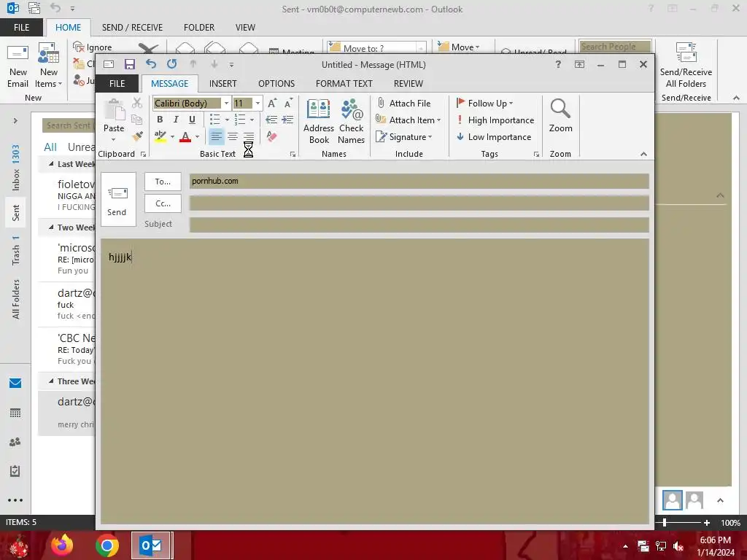Switch to the INSERT tab
This screenshot has height=560, width=747.
click(x=223, y=83)
